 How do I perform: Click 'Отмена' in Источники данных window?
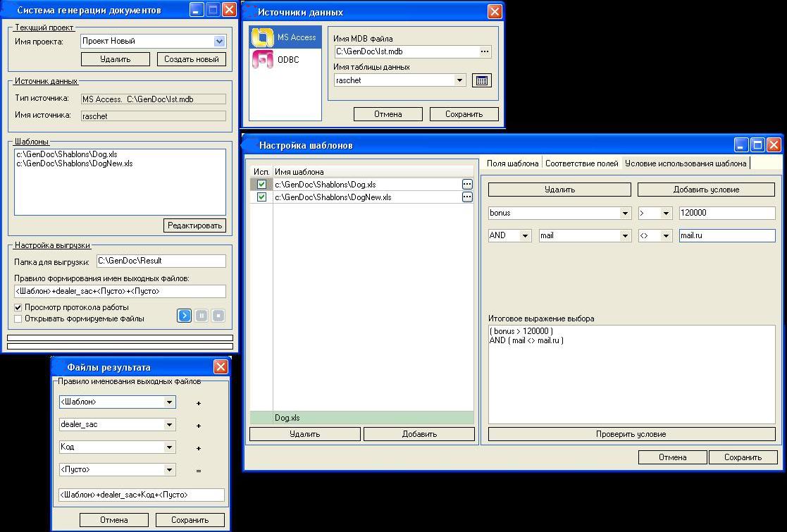[388, 114]
